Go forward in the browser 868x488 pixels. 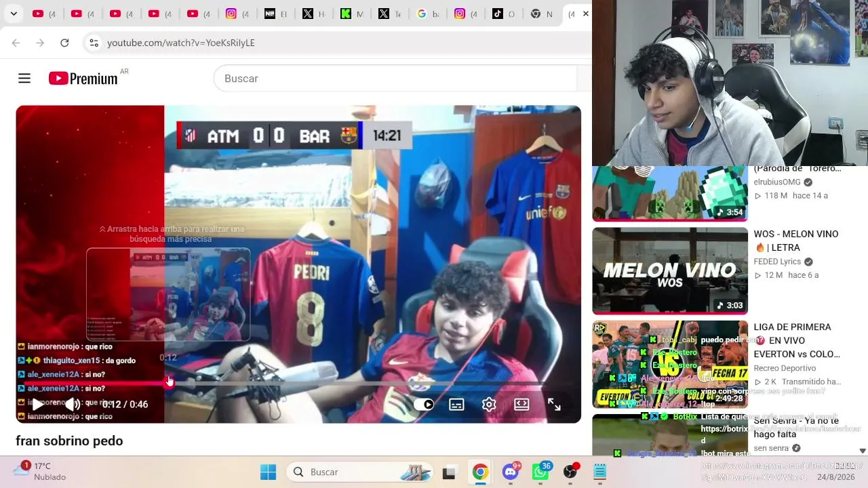(40, 43)
